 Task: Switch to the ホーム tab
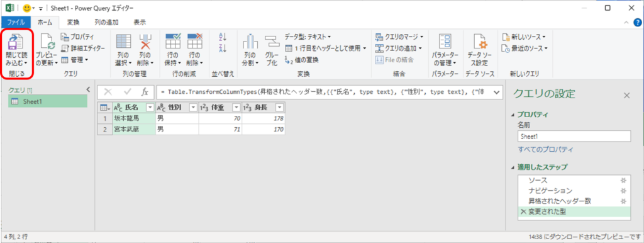click(45, 22)
